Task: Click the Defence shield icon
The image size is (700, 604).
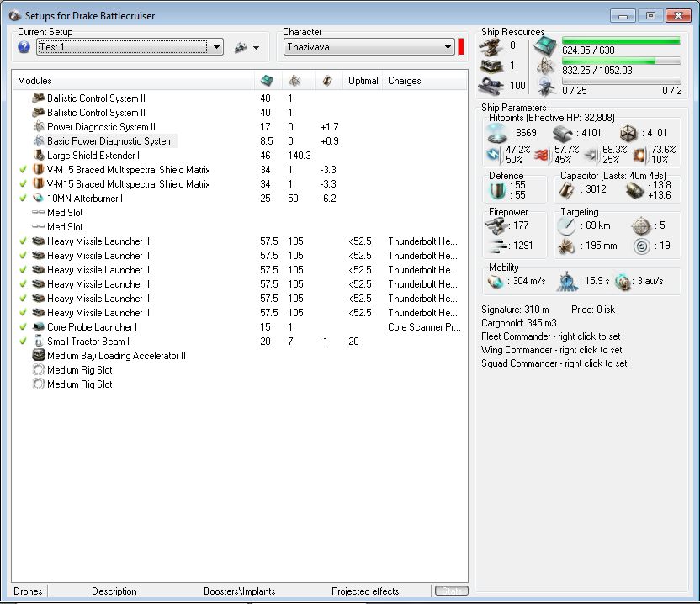Action: tap(498, 191)
